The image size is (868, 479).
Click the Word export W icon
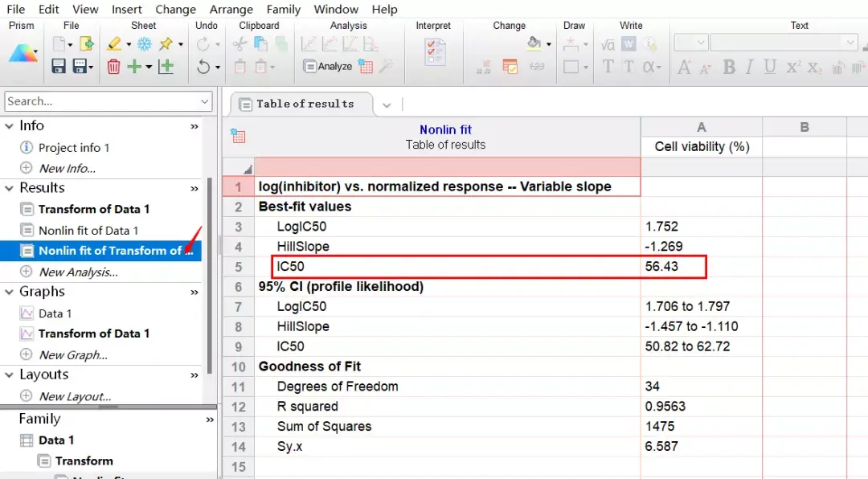pyautogui.click(x=628, y=43)
